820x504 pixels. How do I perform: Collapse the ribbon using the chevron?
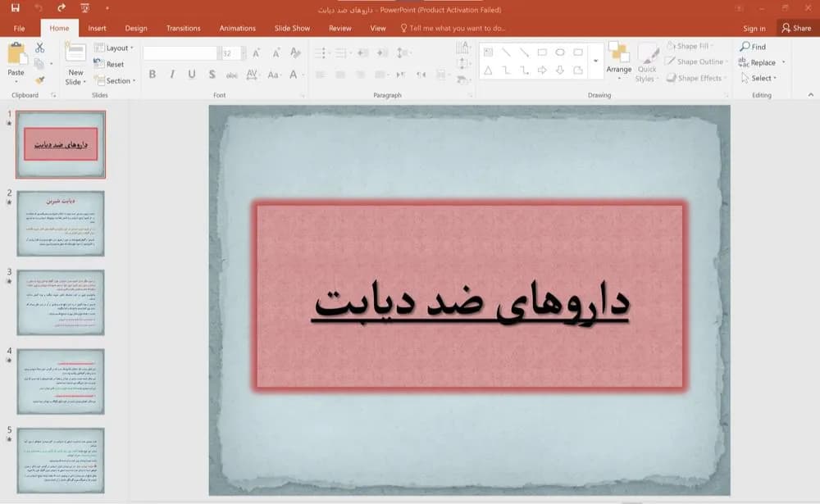811,95
